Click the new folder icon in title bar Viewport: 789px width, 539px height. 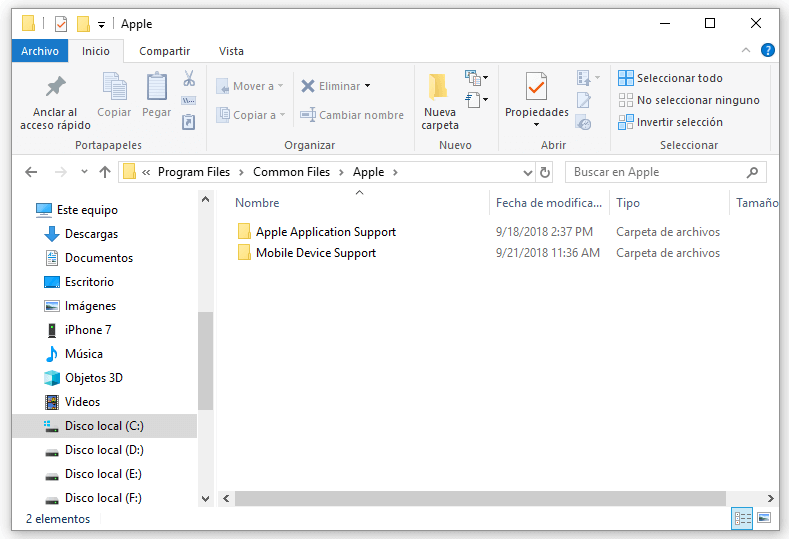point(84,24)
